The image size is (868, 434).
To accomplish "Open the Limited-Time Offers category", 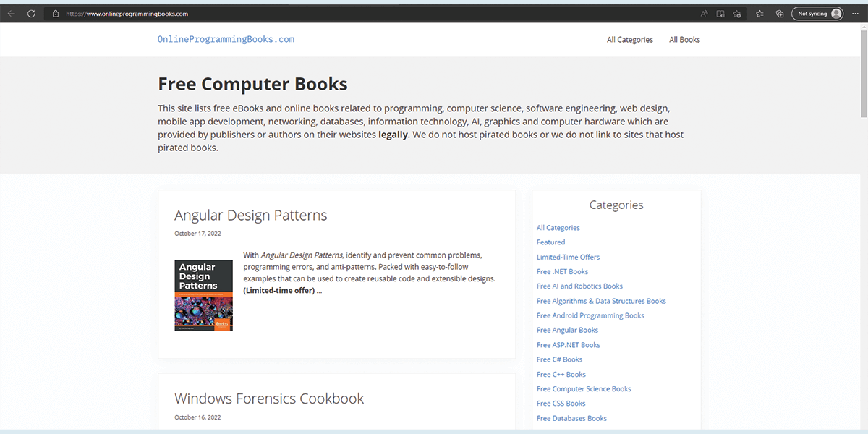I will point(568,257).
